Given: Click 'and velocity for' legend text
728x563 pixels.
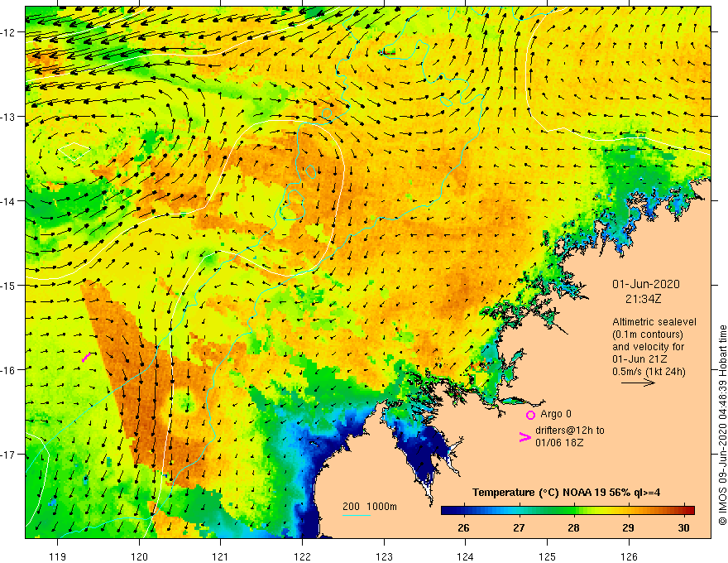Looking at the screenshot, I should pyautogui.click(x=648, y=347).
